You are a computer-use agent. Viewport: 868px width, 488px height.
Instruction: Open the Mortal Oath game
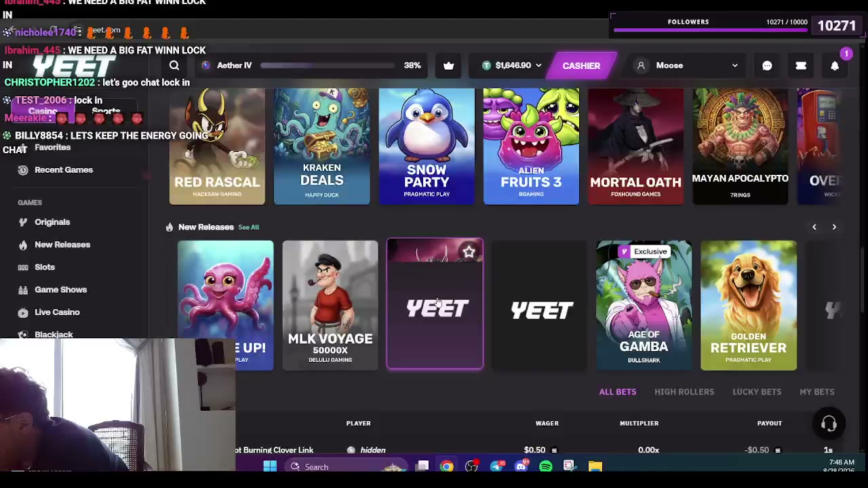(636, 146)
